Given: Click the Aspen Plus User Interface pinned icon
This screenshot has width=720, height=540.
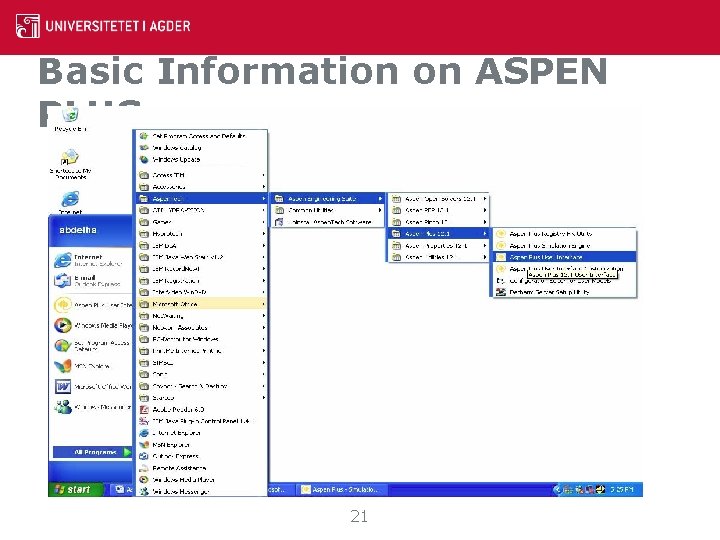Looking at the screenshot, I should click(63, 305).
